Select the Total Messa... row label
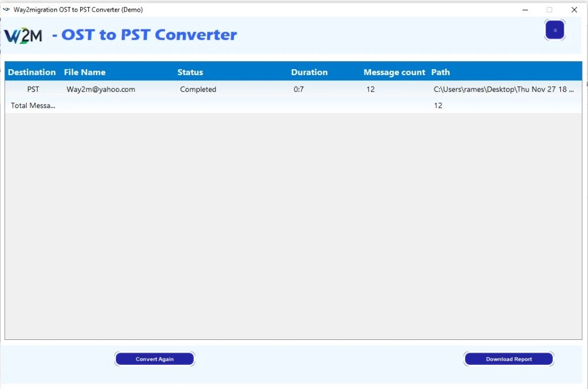Image resolution: width=588 pixels, height=389 pixels. [x=33, y=106]
